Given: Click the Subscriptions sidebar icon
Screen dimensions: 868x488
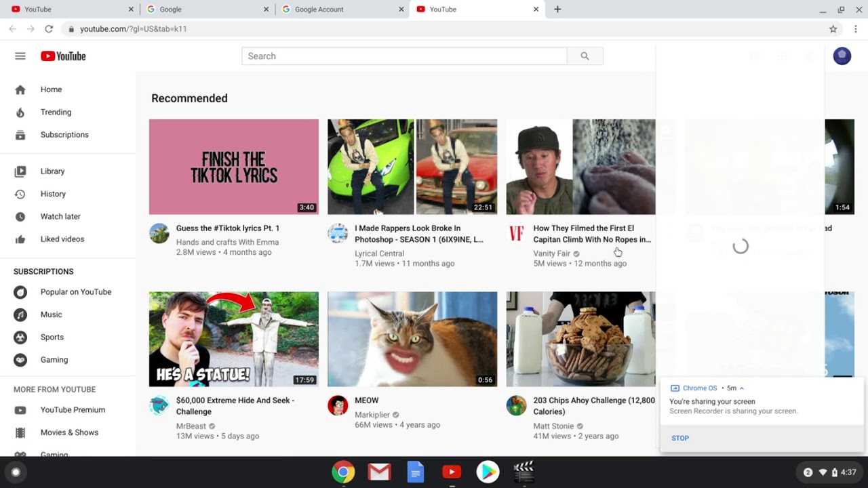Looking at the screenshot, I should (x=20, y=135).
